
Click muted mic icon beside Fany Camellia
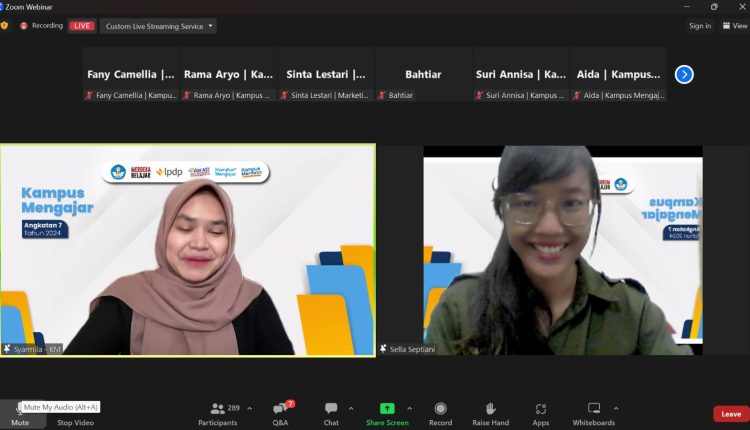click(x=89, y=95)
